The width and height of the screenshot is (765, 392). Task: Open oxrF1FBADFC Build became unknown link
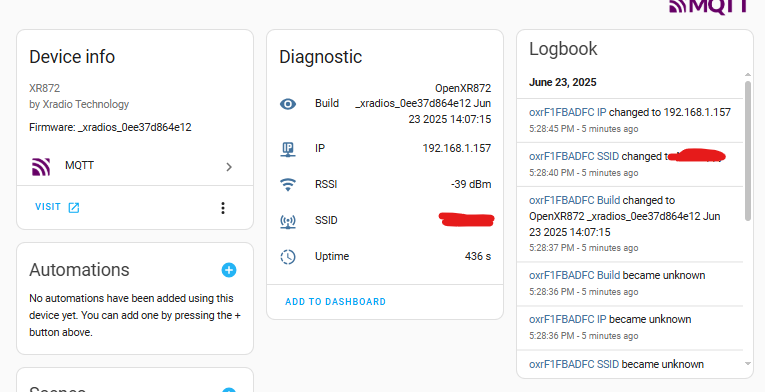(x=574, y=275)
